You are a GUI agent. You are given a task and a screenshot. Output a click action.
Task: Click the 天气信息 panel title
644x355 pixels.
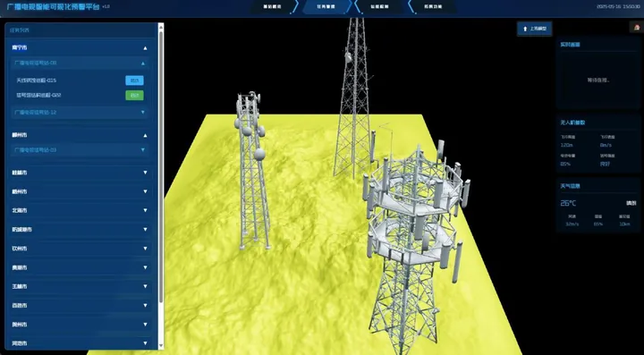[570, 186]
